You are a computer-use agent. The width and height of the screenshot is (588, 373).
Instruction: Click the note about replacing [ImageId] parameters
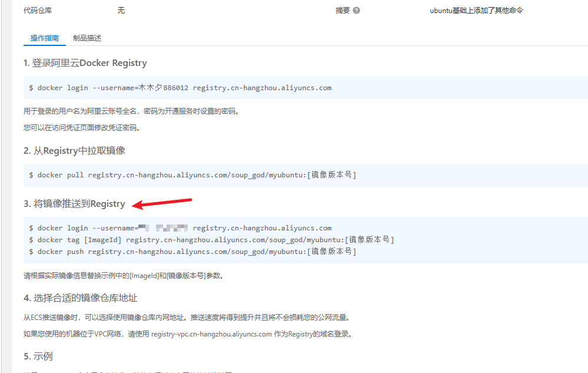coord(123,275)
